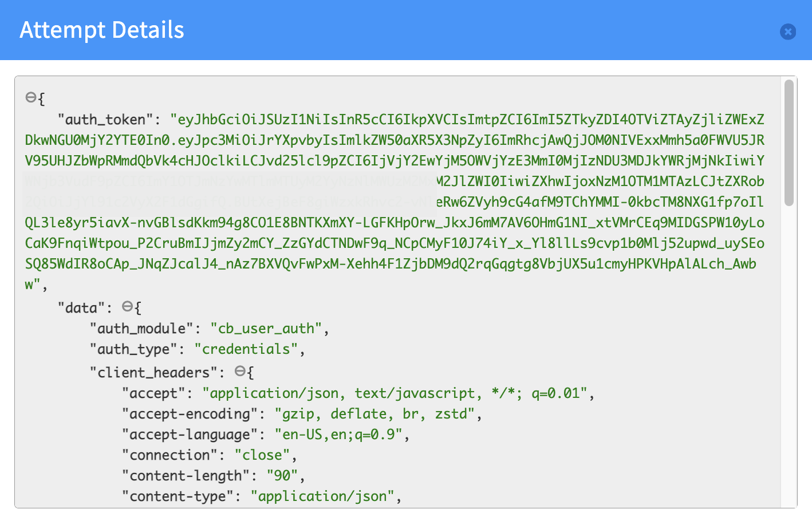Image resolution: width=812 pixels, height=521 pixels.
Task: Select the "data" key label
Action: [81, 308]
